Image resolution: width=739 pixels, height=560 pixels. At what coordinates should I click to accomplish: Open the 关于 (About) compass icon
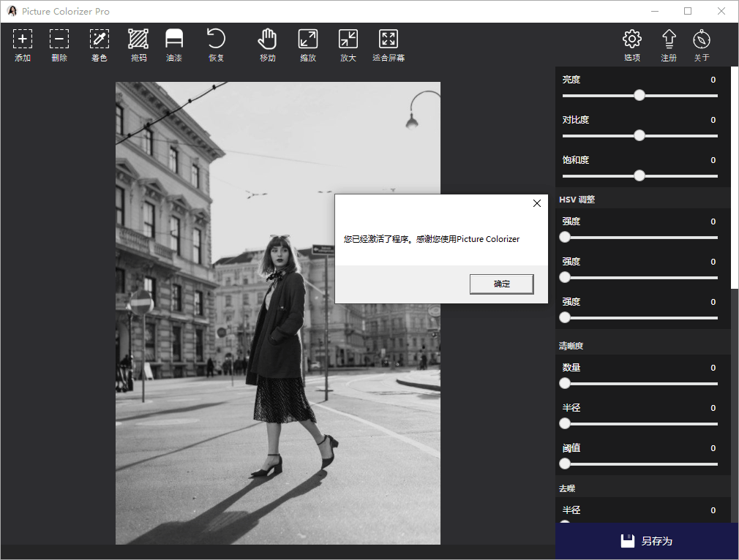point(702,39)
